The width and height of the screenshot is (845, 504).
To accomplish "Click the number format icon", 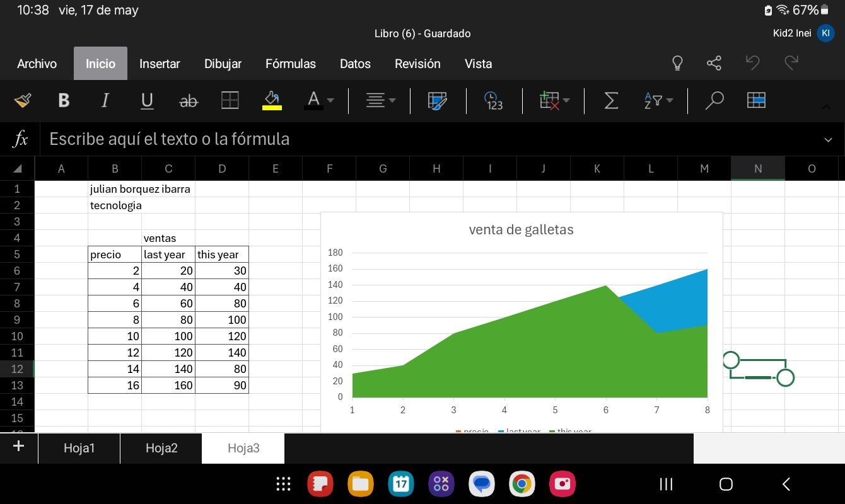I will 494,101.
